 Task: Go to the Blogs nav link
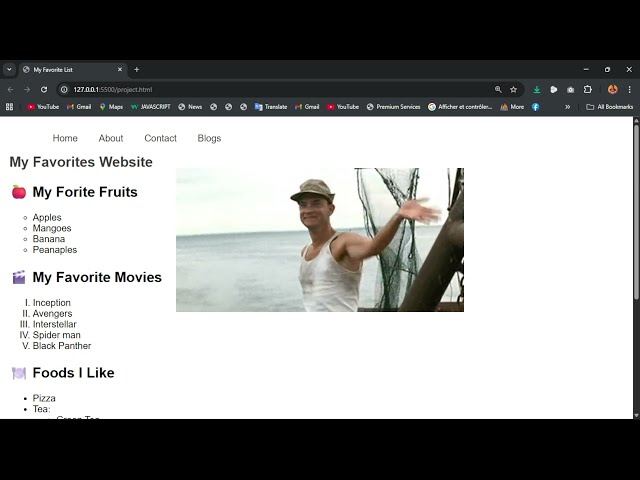coord(209,138)
